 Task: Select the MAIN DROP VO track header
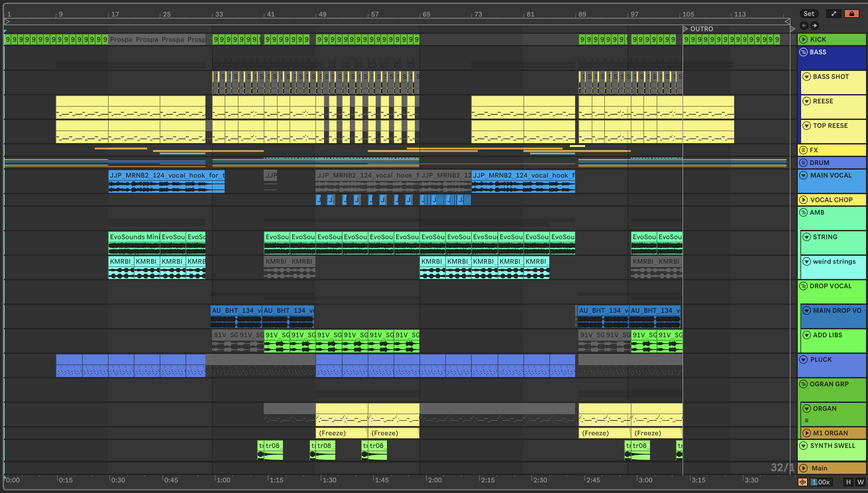tap(837, 310)
